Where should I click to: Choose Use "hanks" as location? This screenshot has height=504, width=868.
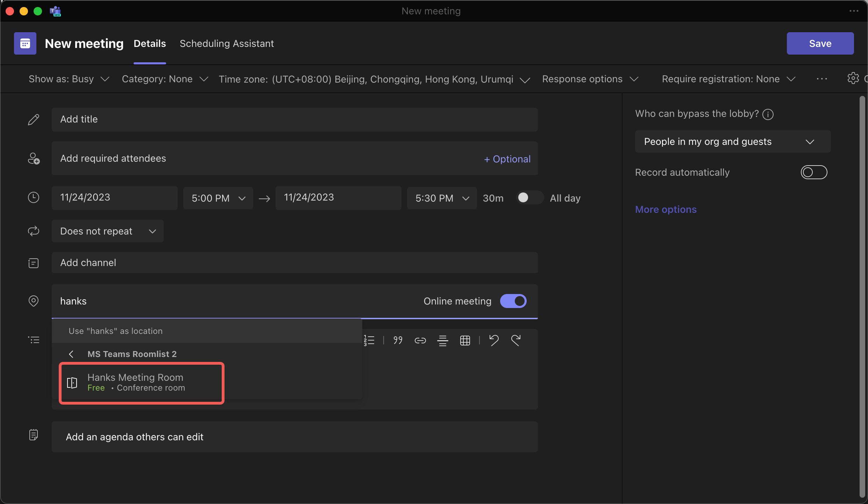[x=207, y=331]
